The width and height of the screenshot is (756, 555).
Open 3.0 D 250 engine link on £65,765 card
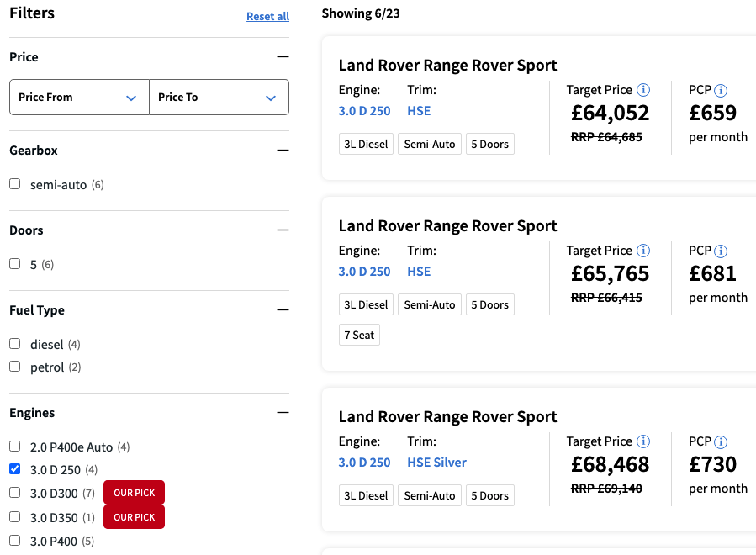coord(364,272)
